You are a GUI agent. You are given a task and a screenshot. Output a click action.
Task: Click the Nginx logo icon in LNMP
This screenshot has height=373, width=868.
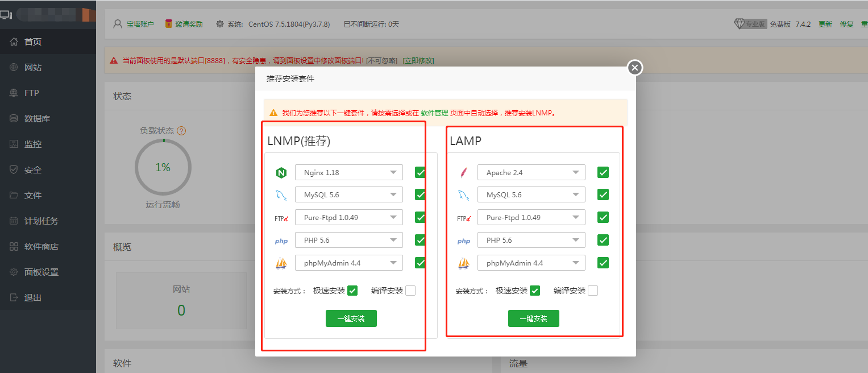(x=281, y=172)
